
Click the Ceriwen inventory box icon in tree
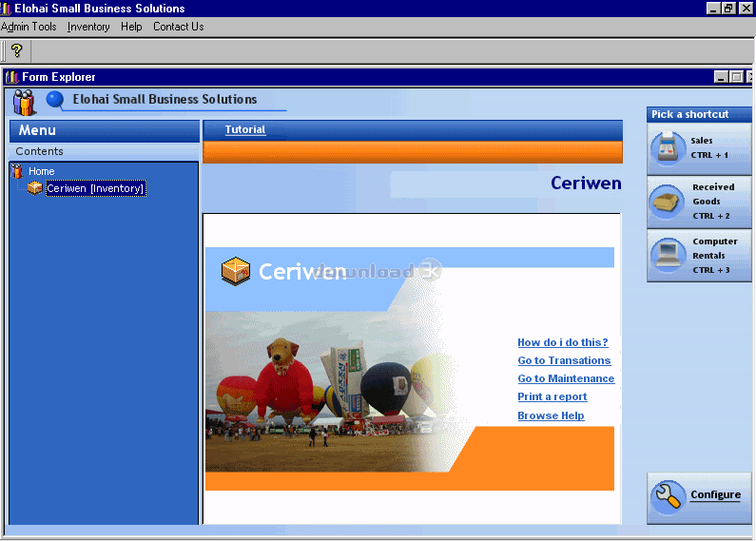(35, 188)
